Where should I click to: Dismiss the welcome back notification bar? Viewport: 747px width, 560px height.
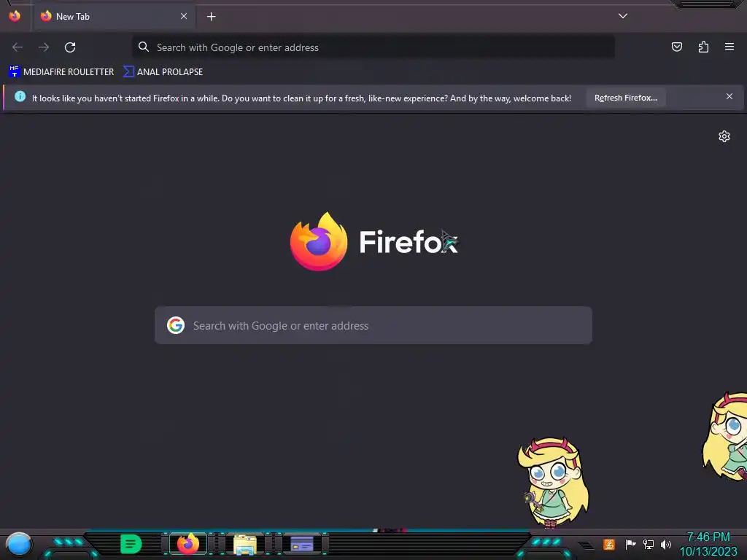click(729, 97)
